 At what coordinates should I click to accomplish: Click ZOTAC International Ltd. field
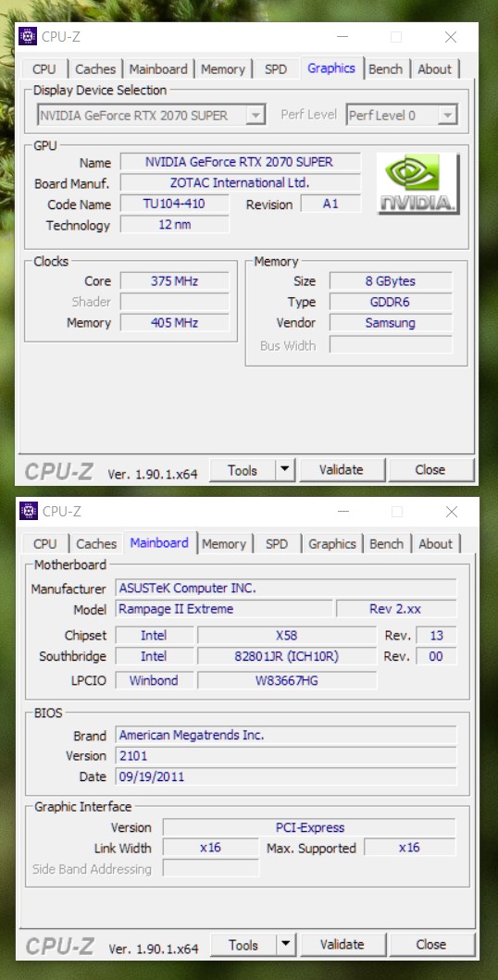240,182
